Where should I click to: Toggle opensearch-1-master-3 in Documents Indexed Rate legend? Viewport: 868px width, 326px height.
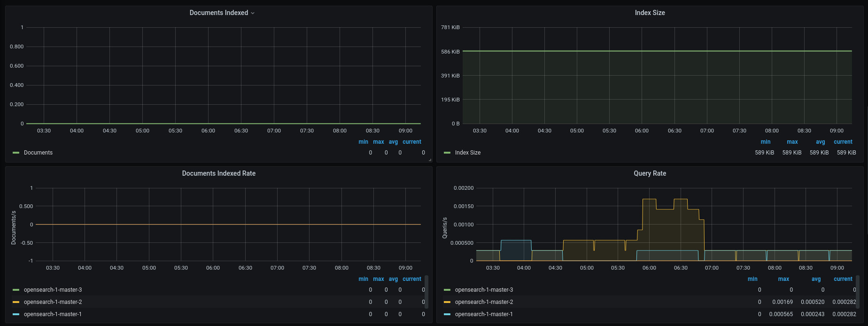pos(53,290)
